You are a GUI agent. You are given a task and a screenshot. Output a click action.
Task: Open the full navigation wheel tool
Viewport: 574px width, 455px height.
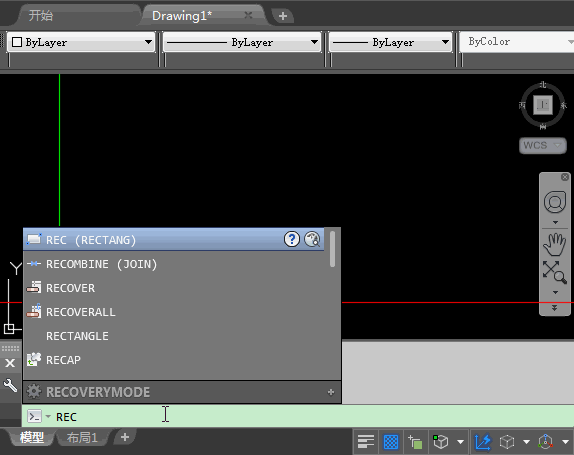tap(555, 202)
